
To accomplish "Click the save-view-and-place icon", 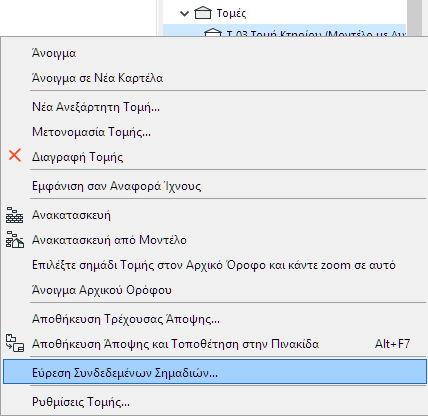I will click(15, 343).
